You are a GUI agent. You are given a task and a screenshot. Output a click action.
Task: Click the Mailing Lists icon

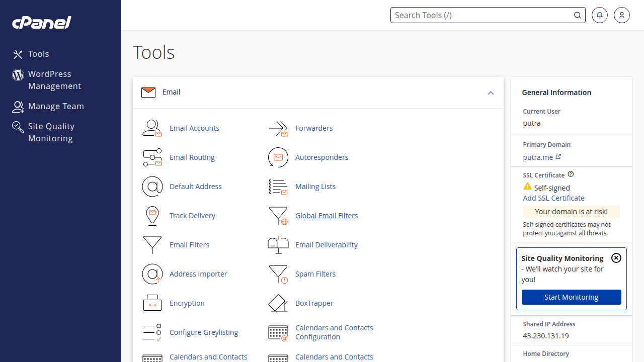pos(278,187)
